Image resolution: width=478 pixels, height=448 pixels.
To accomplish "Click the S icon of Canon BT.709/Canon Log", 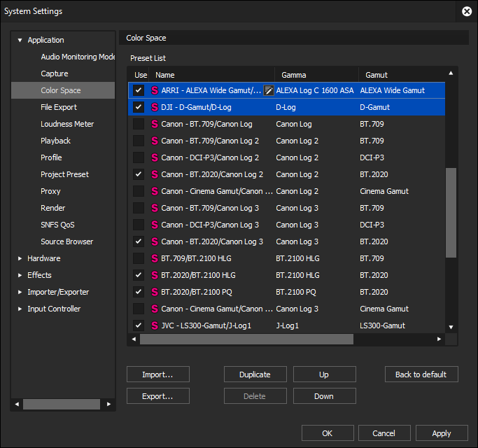I will click(x=155, y=124).
